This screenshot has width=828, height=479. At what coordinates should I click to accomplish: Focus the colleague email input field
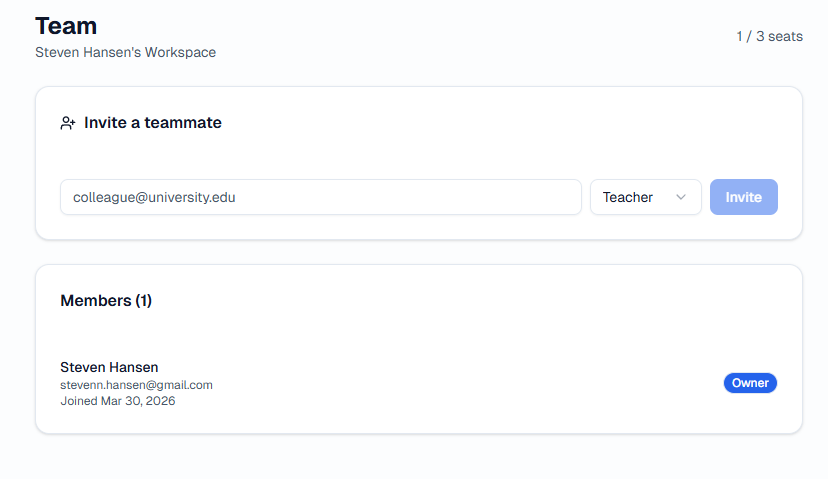(320, 197)
